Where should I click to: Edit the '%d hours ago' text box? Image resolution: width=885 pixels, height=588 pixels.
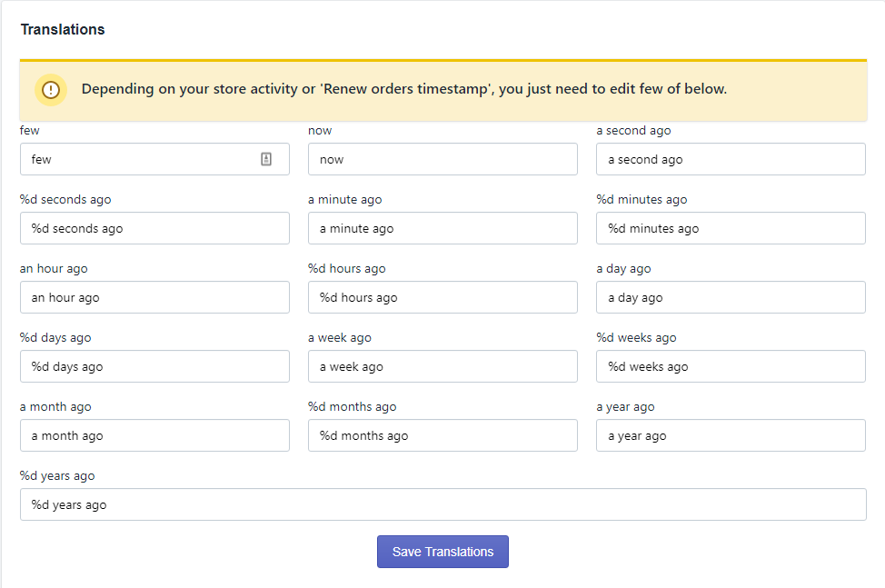[x=442, y=297]
